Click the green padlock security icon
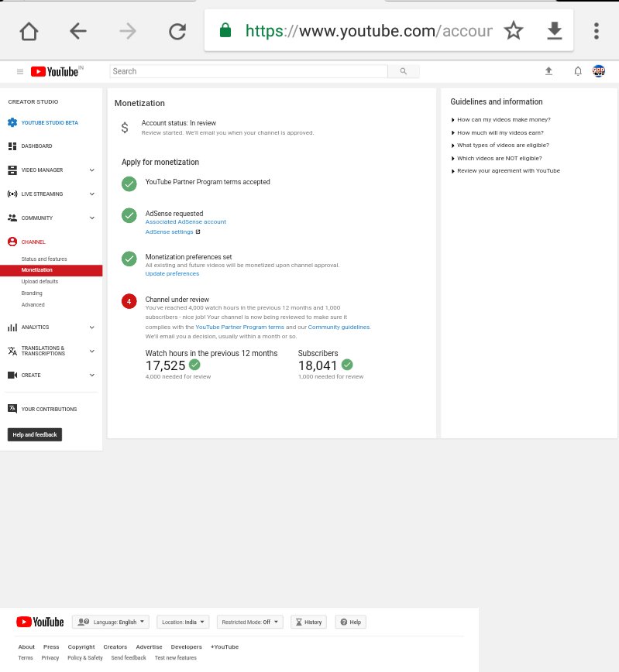The height and width of the screenshot is (672, 619). click(225, 30)
